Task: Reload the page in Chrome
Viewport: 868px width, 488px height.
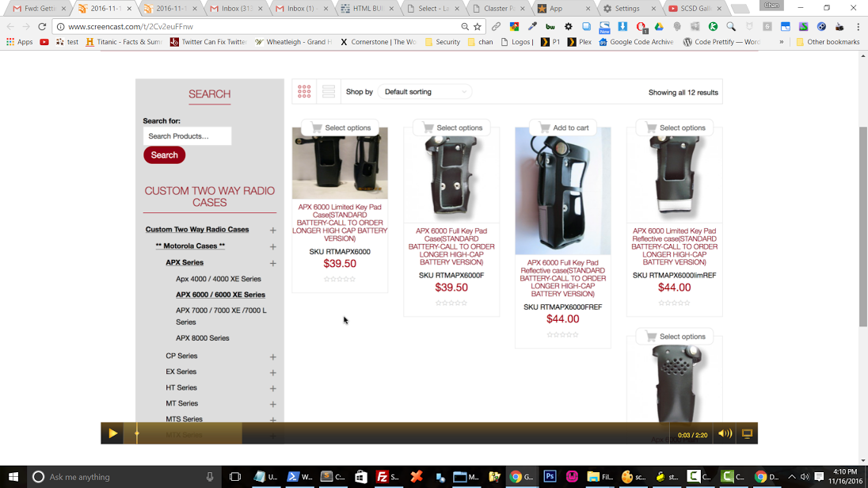Action: coord(42,26)
